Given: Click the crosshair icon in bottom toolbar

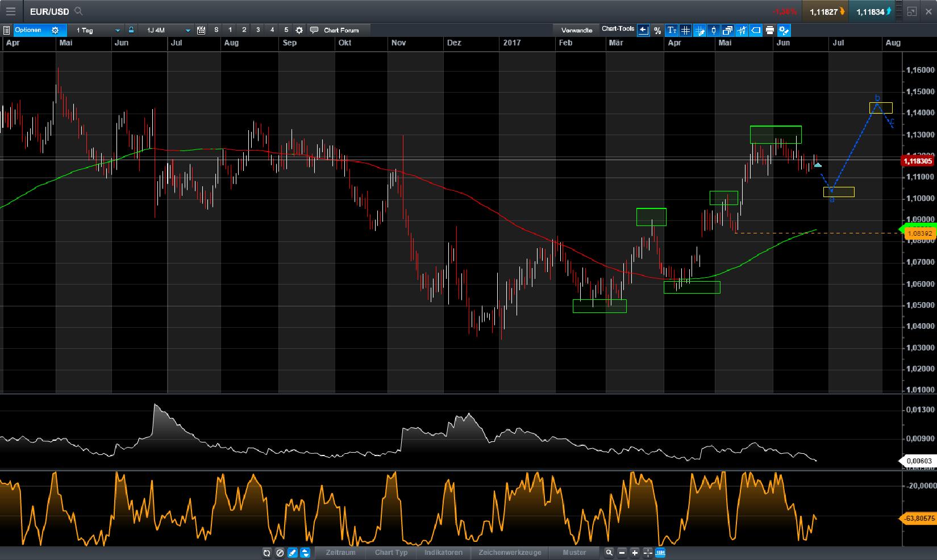Looking at the screenshot, I should (647, 552).
